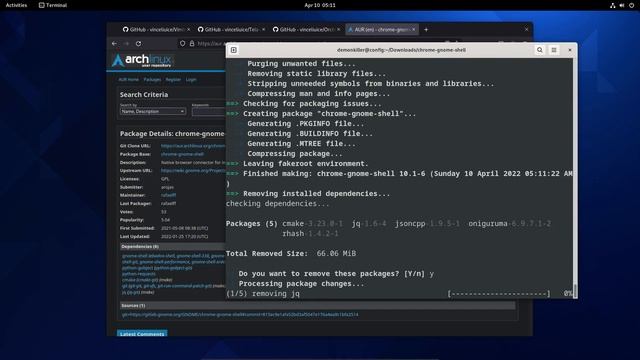Image resolution: width=640 pixels, height=360 pixels.
Task: Click the python-requests dependency link
Action: tap(139, 274)
